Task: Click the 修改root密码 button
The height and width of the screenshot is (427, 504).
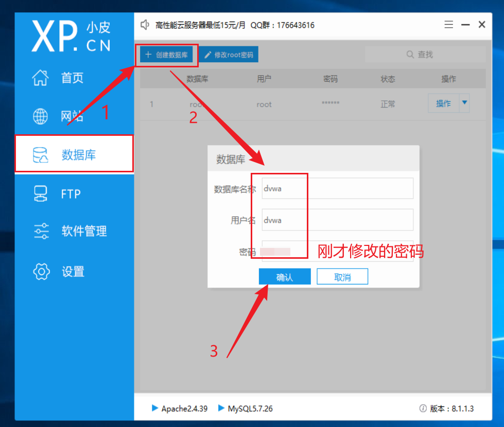Action: [x=229, y=55]
